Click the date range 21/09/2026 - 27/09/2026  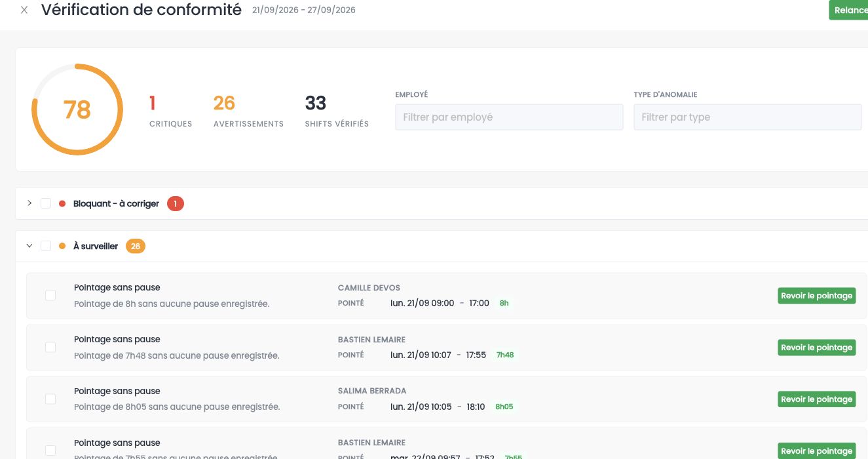304,10
